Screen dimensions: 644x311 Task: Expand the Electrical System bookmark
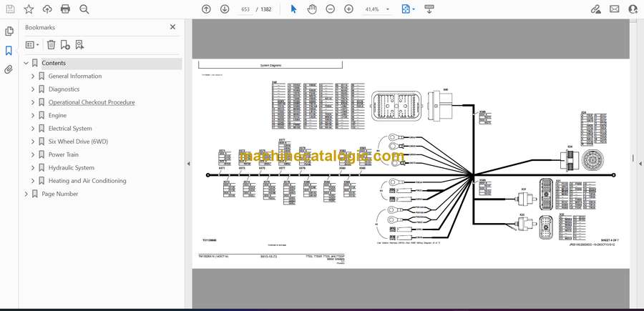click(x=33, y=129)
